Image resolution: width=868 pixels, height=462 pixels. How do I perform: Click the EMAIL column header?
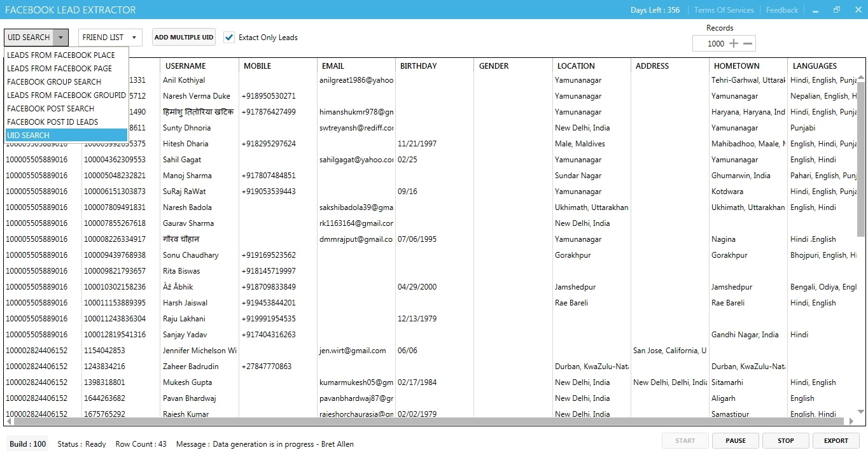333,66
